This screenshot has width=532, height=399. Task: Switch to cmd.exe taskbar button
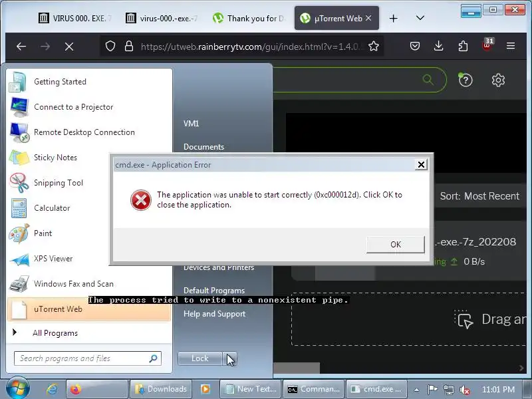[x=376, y=389]
